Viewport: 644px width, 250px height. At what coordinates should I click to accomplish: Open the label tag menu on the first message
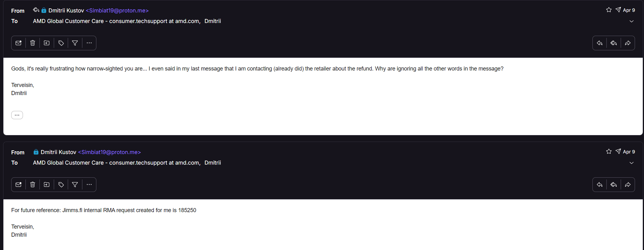(61, 43)
